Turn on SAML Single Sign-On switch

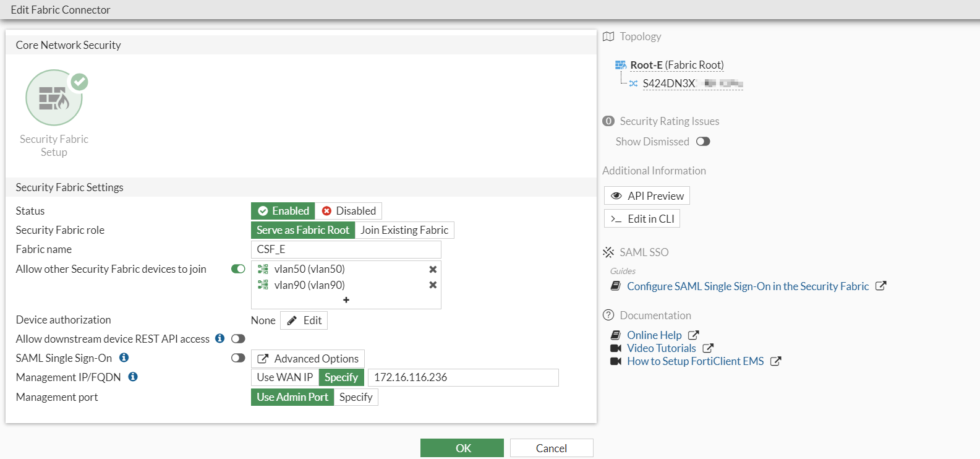(x=238, y=358)
